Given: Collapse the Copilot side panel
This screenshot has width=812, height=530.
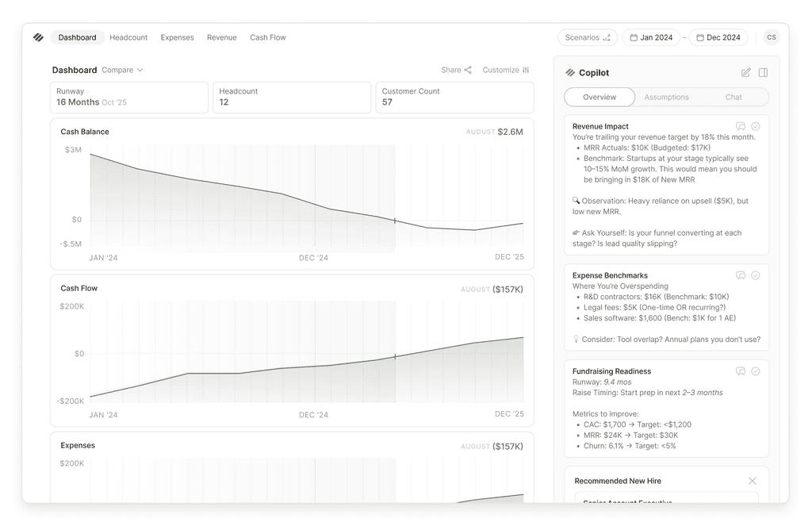Looking at the screenshot, I should 763,72.
